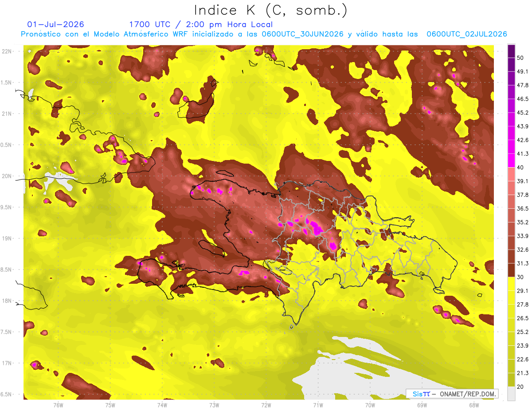Click the "75W" longitude label
Image resolution: width=532 pixels, height=411 pixels.
pos(110,405)
